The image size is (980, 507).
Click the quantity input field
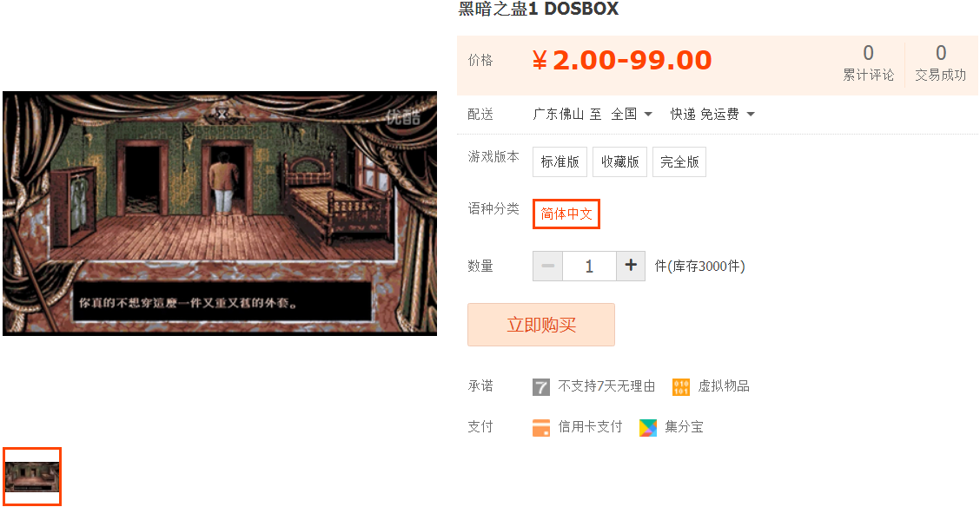coord(589,266)
